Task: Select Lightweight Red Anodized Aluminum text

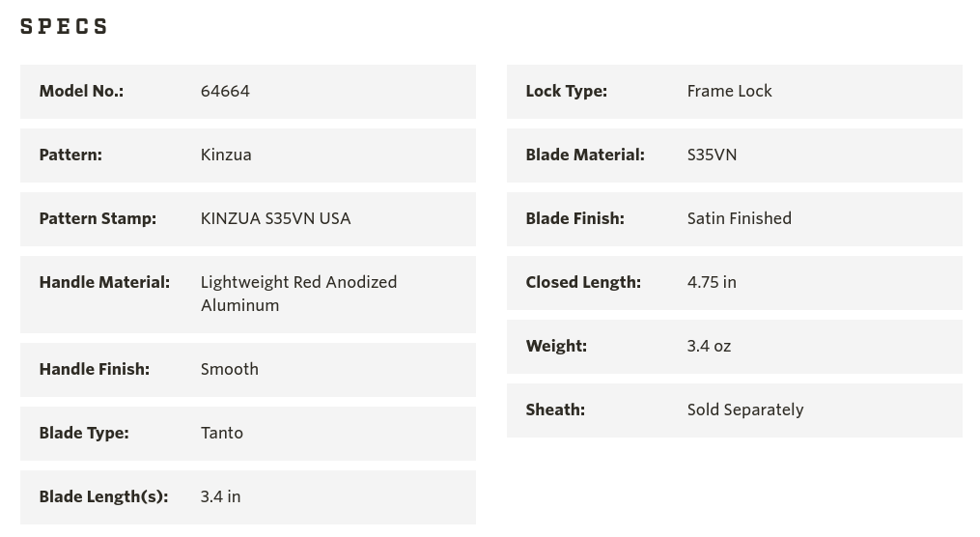Action: (x=298, y=294)
